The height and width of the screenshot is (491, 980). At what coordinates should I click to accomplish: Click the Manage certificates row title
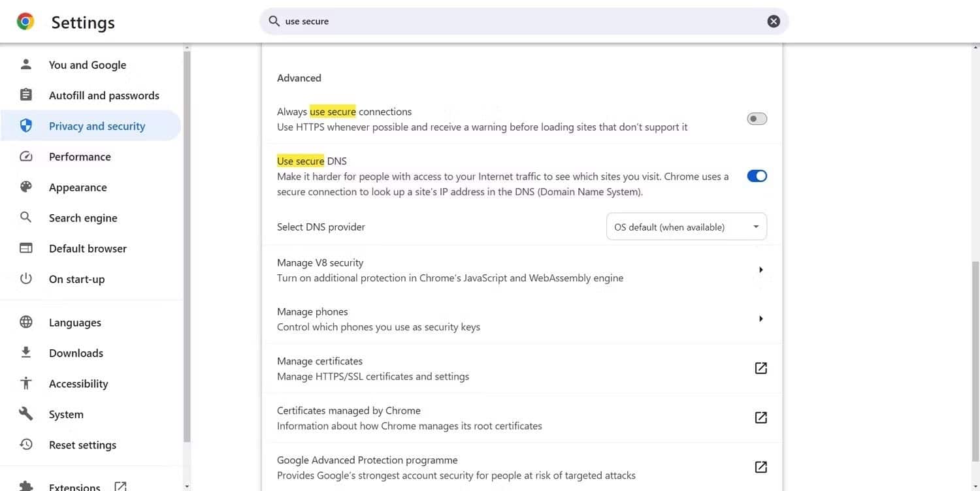319,361
